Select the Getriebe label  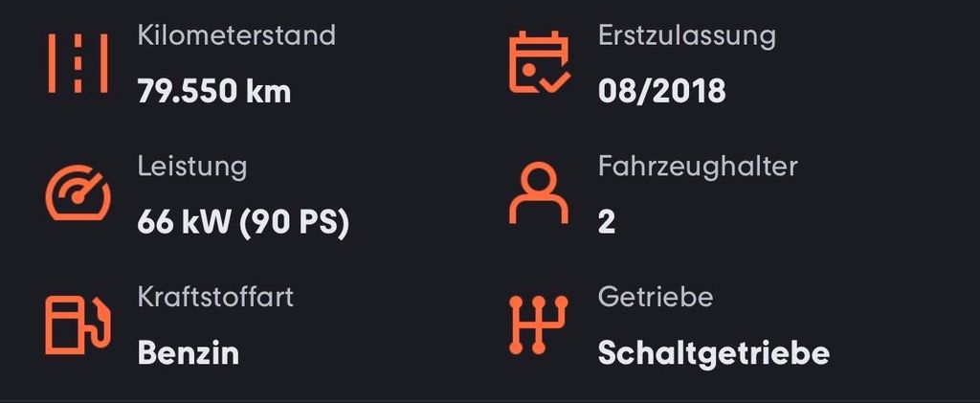click(x=656, y=297)
